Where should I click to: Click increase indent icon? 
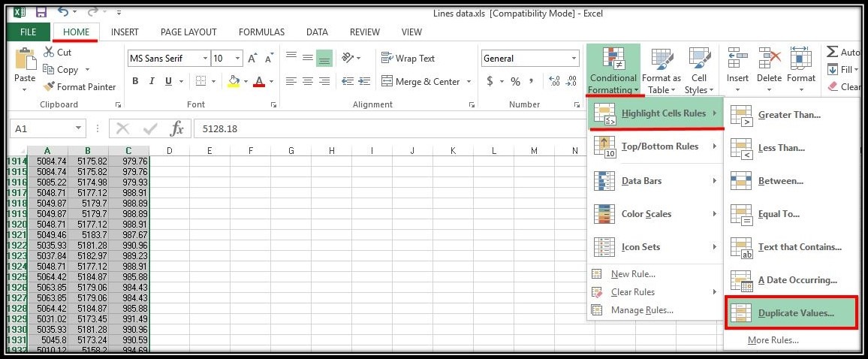364,81
